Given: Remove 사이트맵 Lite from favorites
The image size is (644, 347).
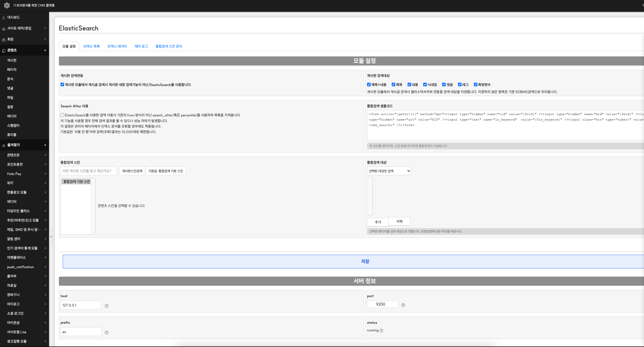Looking at the screenshot, I should [x=45, y=332].
